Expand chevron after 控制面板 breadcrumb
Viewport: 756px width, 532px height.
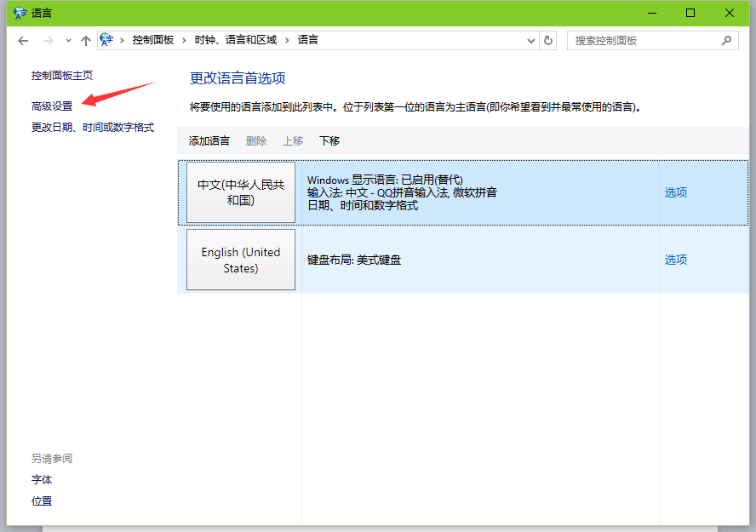tap(183, 40)
